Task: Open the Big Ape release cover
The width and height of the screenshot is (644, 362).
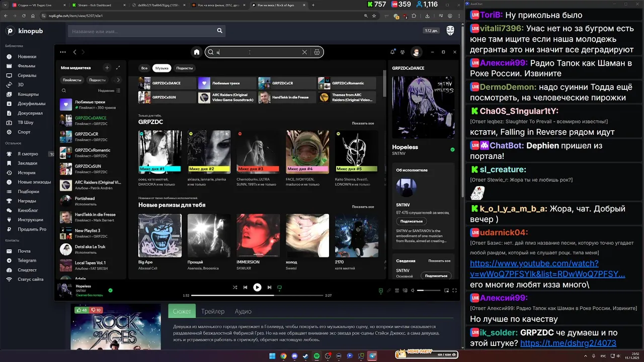Action: 160,235
